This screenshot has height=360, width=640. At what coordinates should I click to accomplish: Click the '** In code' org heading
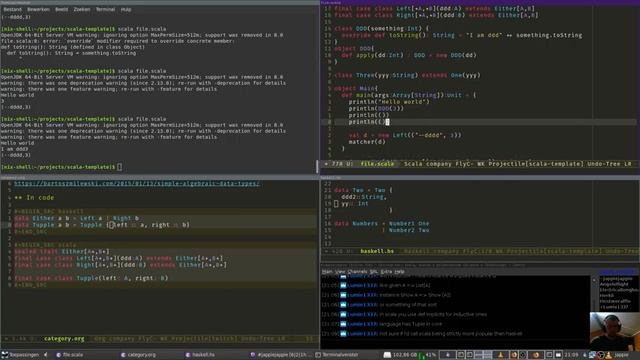click(x=34, y=198)
